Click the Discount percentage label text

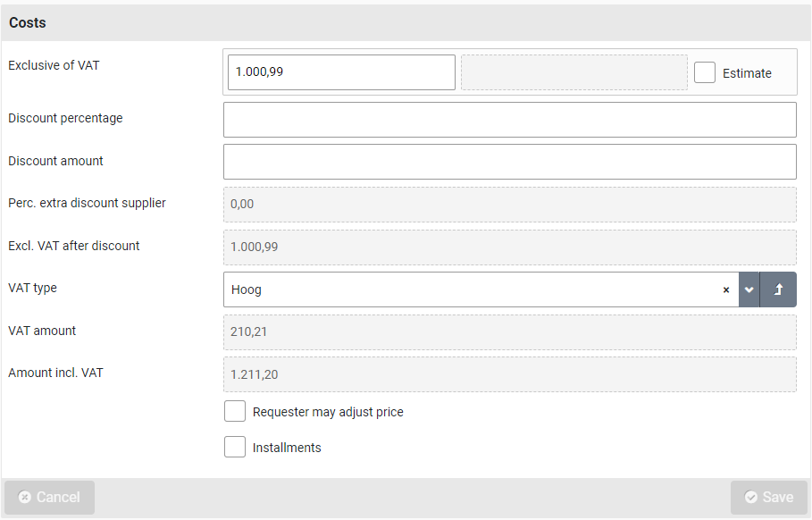(x=65, y=118)
